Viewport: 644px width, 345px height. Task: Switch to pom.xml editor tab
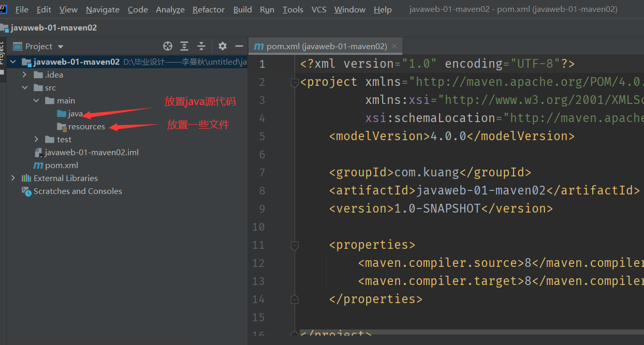(326, 46)
